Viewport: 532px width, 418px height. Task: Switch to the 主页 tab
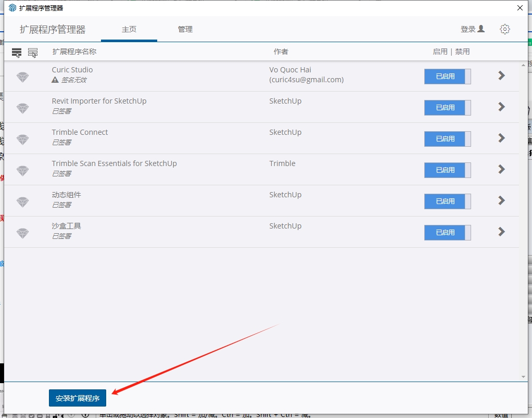tap(129, 30)
